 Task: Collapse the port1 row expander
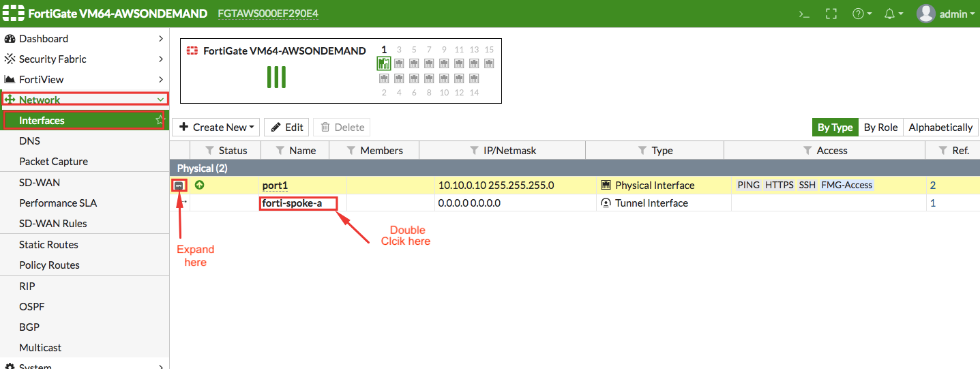click(x=179, y=185)
